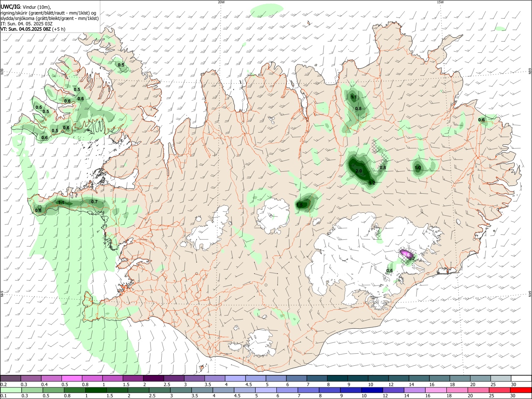Click the 'slydda/snjókoma' legend description line

click(x=49, y=18)
